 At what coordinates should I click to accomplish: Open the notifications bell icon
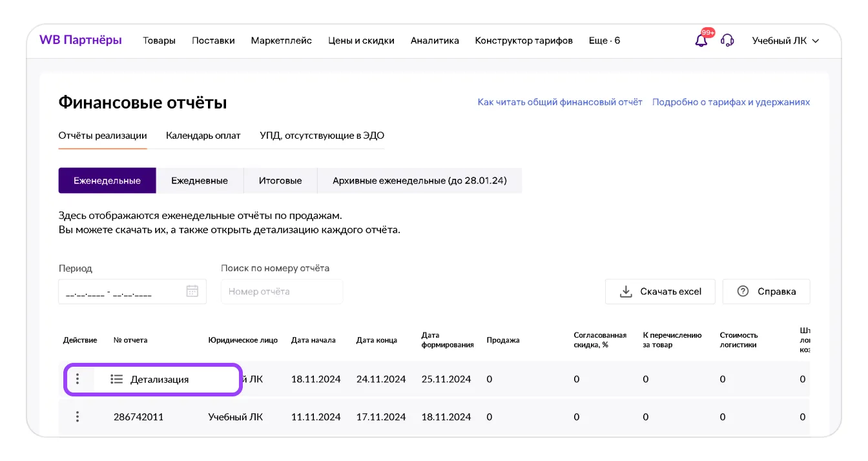tap(701, 41)
